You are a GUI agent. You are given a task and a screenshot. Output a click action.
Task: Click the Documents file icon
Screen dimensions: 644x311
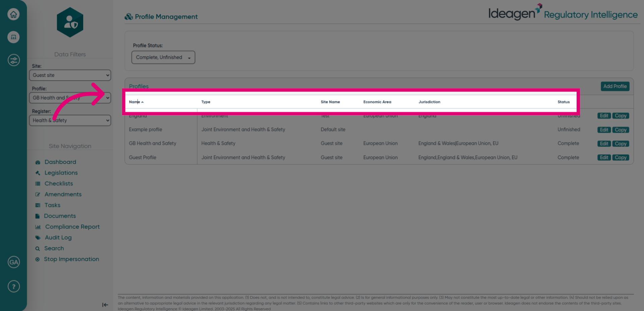[37, 216]
